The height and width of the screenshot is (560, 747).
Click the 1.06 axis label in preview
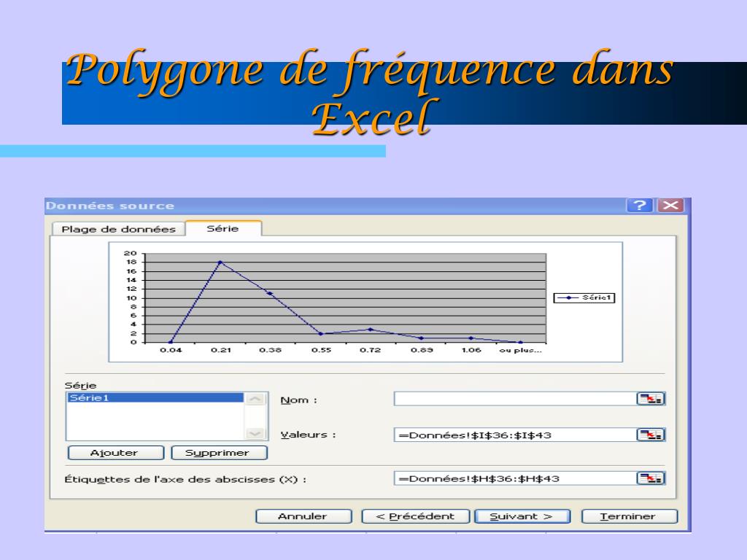[x=471, y=350]
